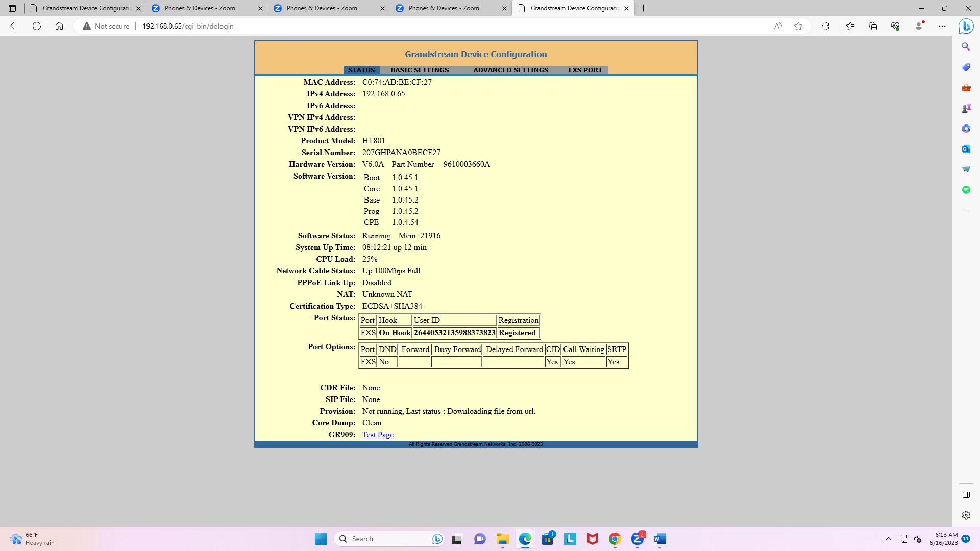
Task: Open Microsoft Word from taskbar
Action: [659, 539]
